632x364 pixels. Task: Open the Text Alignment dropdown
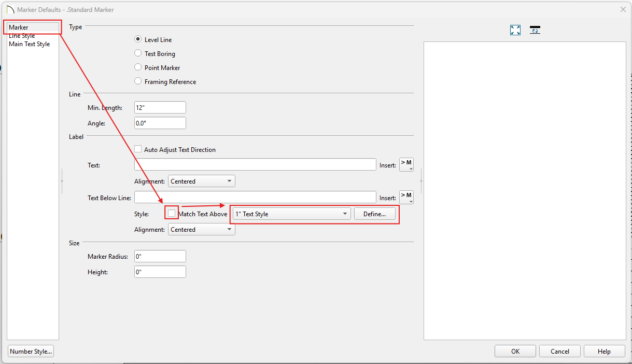(201, 181)
